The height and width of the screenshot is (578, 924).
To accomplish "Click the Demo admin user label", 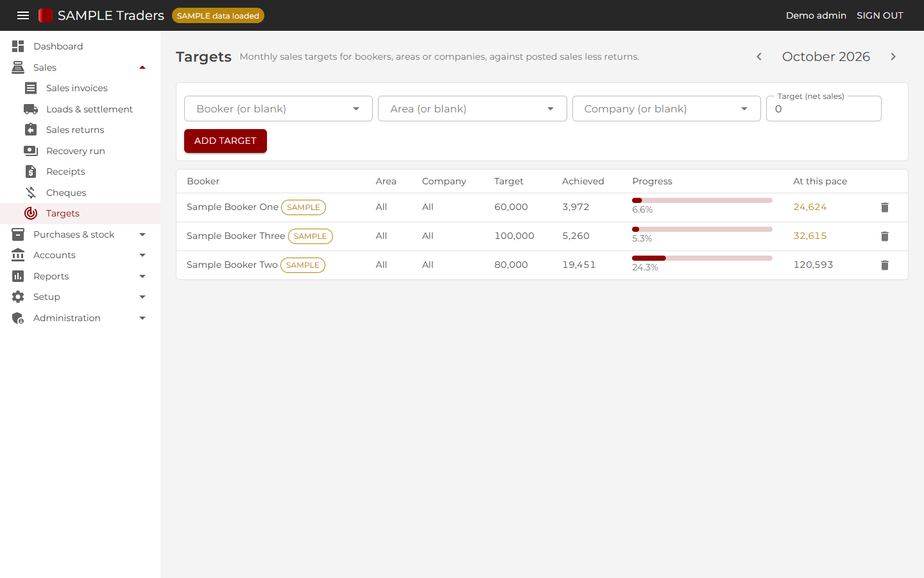I will pyautogui.click(x=816, y=15).
